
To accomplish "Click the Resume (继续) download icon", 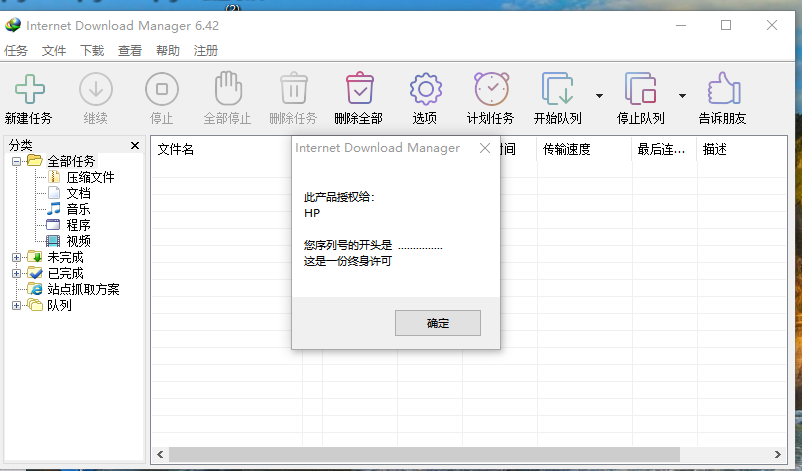I will click(96, 89).
